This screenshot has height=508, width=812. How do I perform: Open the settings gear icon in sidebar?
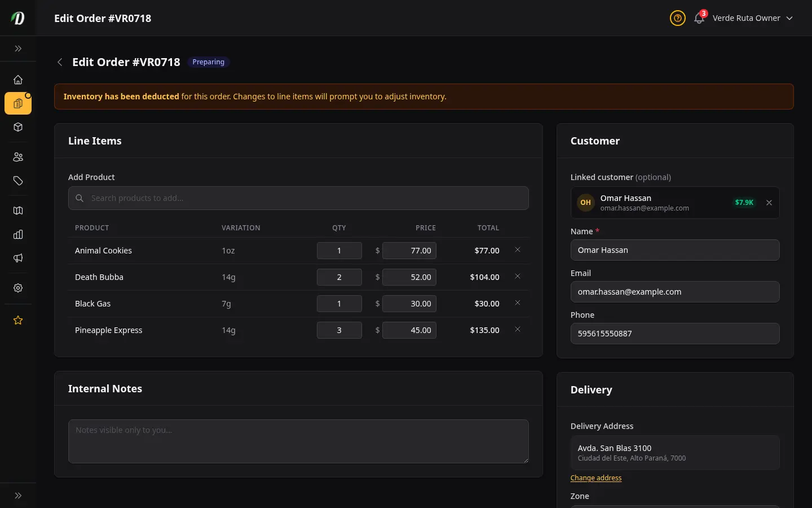[18, 288]
